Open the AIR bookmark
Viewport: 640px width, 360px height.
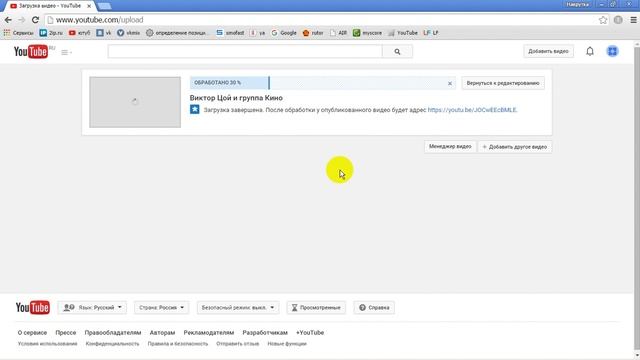(338, 33)
